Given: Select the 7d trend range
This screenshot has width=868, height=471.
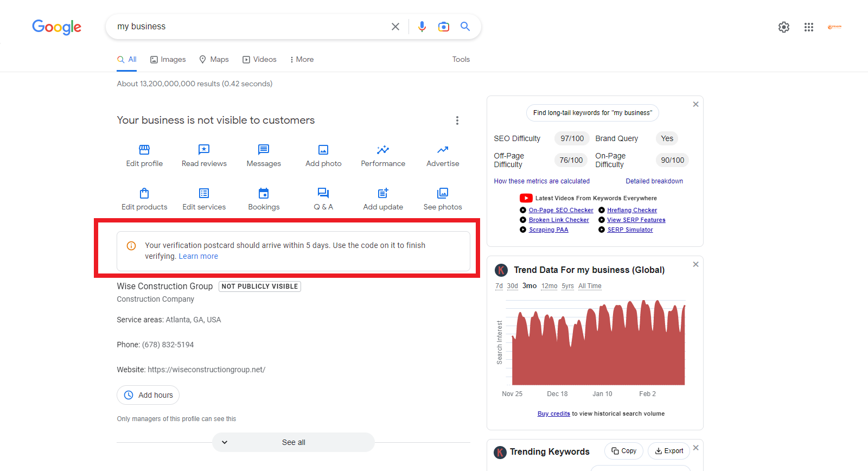Looking at the screenshot, I should [499, 286].
